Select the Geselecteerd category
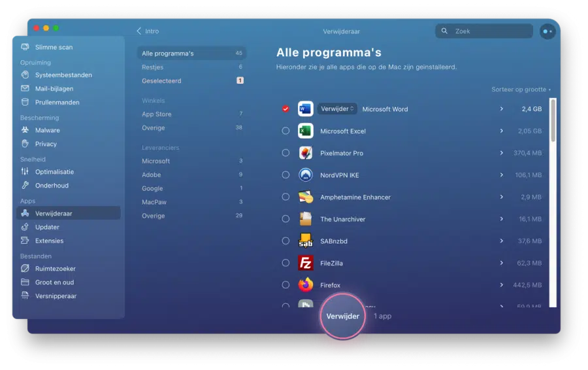Viewport: 588px width, 370px height. (x=191, y=80)
